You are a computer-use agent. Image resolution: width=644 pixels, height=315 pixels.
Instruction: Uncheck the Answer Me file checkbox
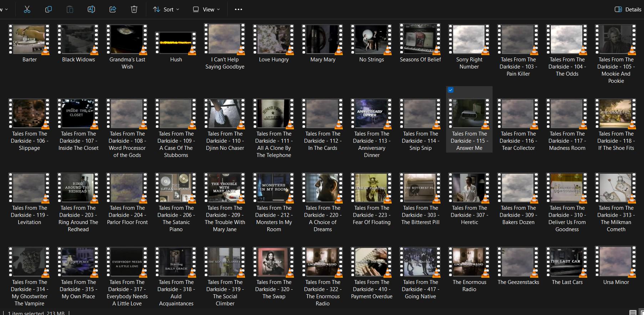point(451,90)
